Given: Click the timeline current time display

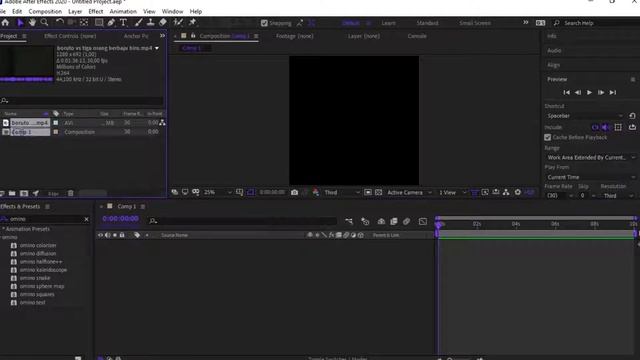Looking at the screenshot, I should click(x=120, y=219).
